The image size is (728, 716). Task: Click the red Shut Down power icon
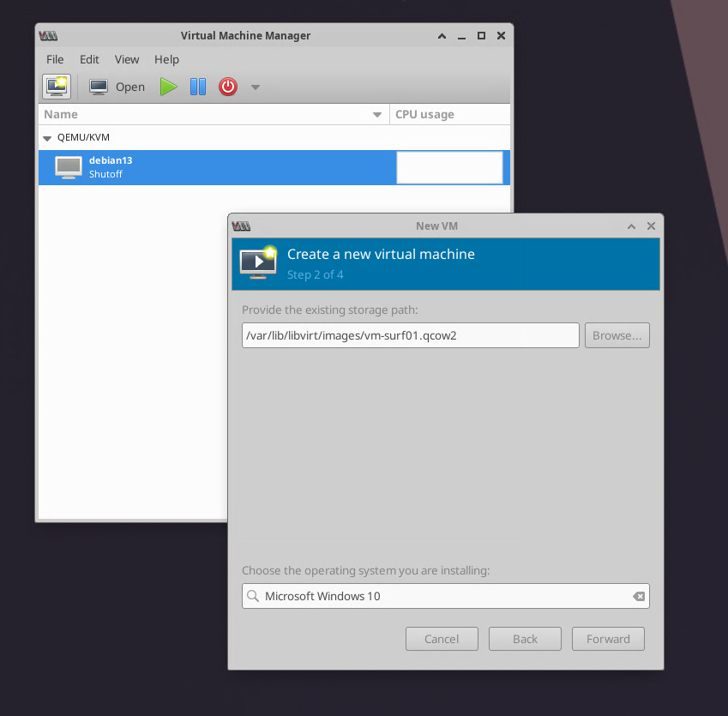point(227,87)
